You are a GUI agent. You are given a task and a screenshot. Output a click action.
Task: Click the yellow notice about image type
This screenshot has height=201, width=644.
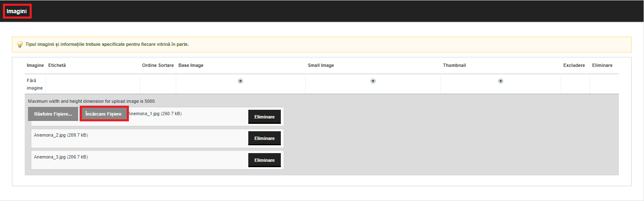coord(322,45)
